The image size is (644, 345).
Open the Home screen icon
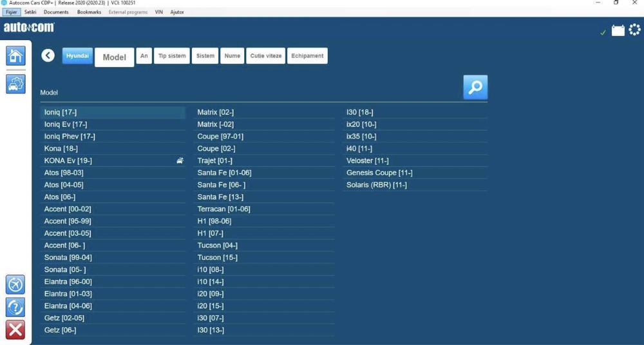point(15,55)
